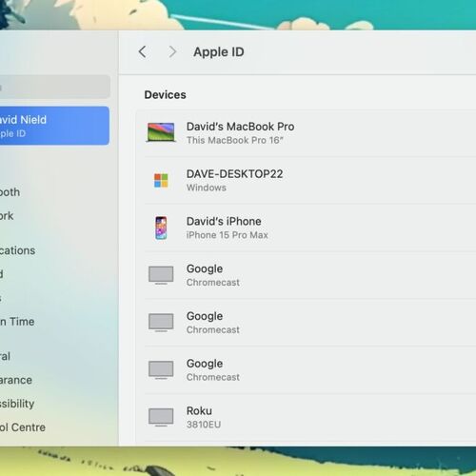Click the Chromecast monitor icon just above Roku
The height and width of the screenshot is (476, 476).
[x=161, y=369]
